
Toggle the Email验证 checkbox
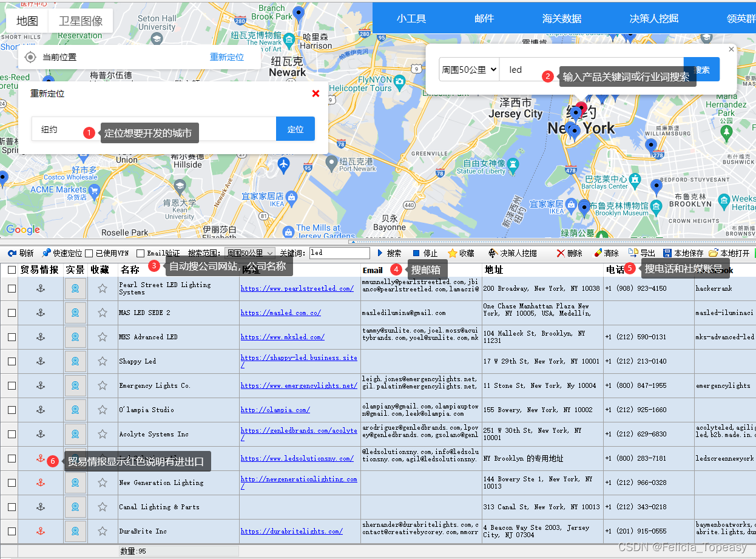point(141,253)
